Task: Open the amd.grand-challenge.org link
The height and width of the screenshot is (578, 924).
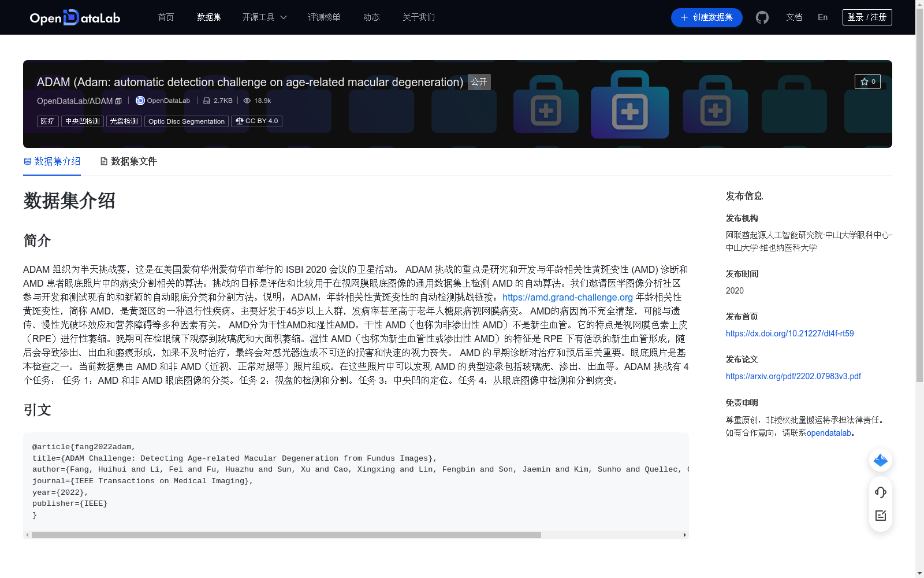Action: [568, 297]
